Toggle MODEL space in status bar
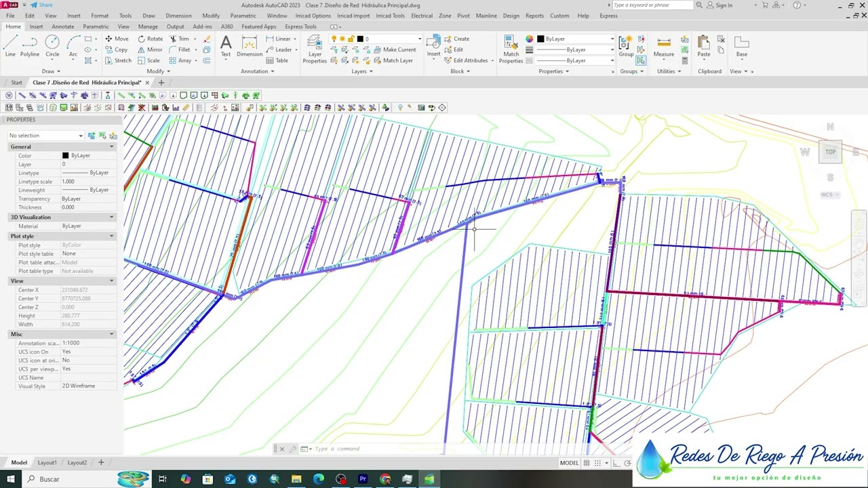868x488 pixels. coord(569,463)
